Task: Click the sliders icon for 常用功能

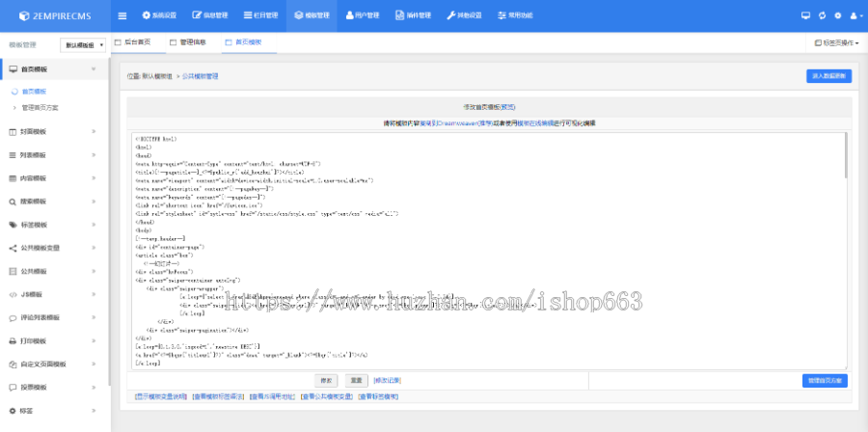Action: tap(502, 15)
